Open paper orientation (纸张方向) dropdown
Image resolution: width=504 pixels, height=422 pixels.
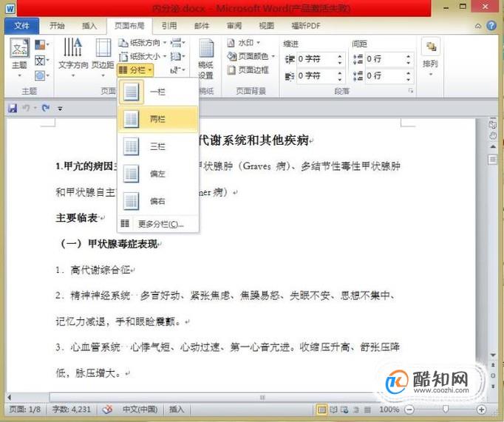(x=143, y=42)
